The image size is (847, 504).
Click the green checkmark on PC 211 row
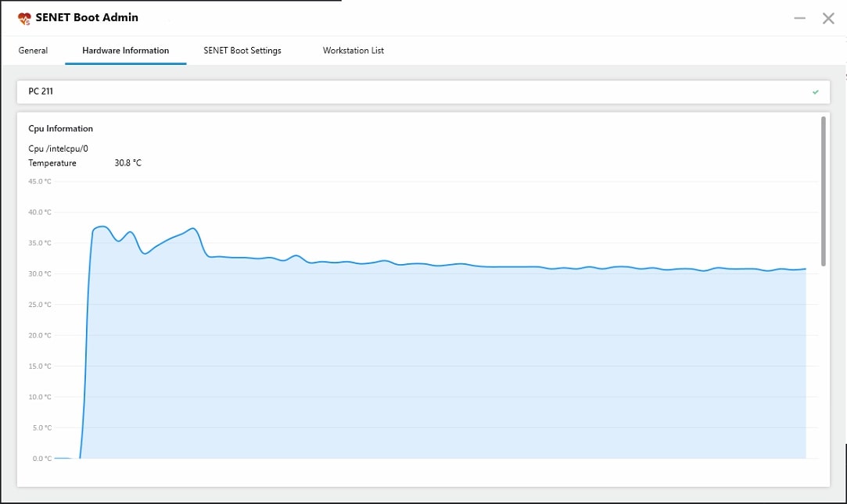(x=815, y=91)
